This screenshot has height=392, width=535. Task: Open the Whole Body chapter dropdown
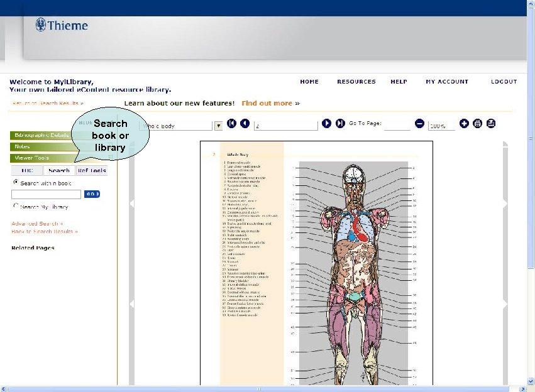[218, 125]
